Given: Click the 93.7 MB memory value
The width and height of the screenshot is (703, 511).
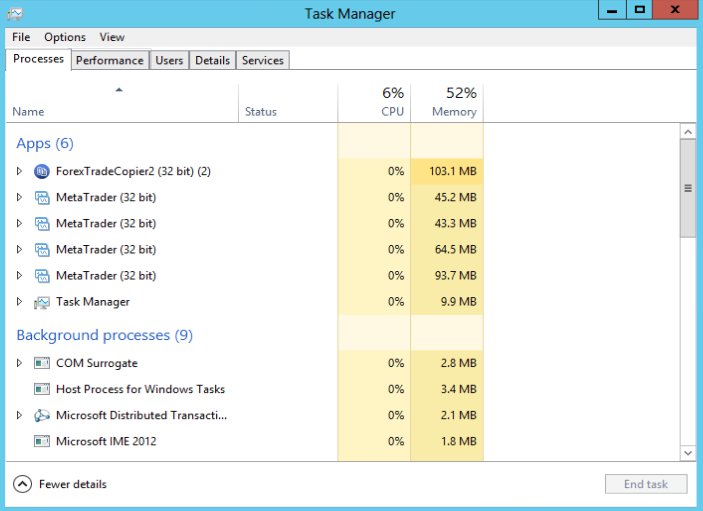Looking at the screenshot, I should [x=456, y=276].
